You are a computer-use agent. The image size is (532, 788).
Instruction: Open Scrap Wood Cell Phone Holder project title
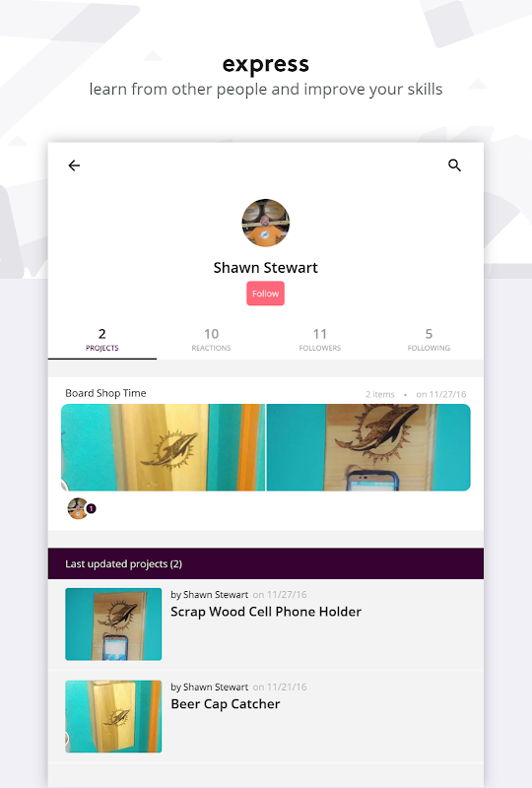click(x=266, y=612)
